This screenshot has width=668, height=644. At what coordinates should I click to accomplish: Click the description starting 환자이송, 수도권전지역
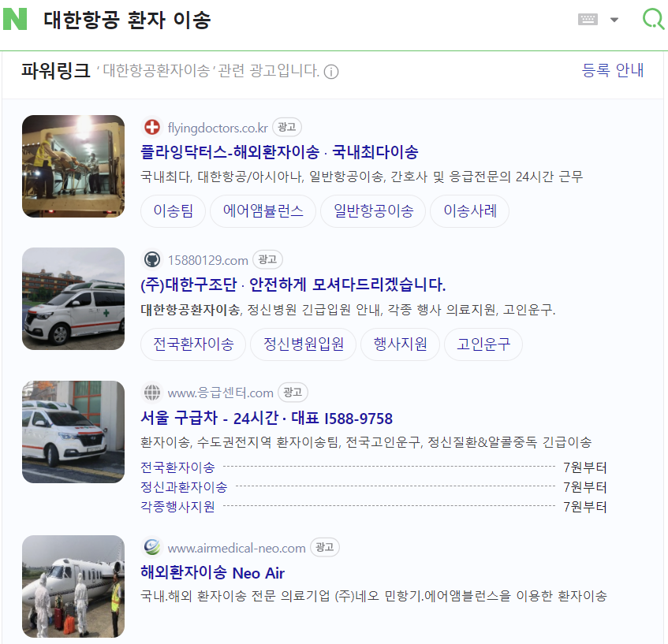tap(366, 442)
